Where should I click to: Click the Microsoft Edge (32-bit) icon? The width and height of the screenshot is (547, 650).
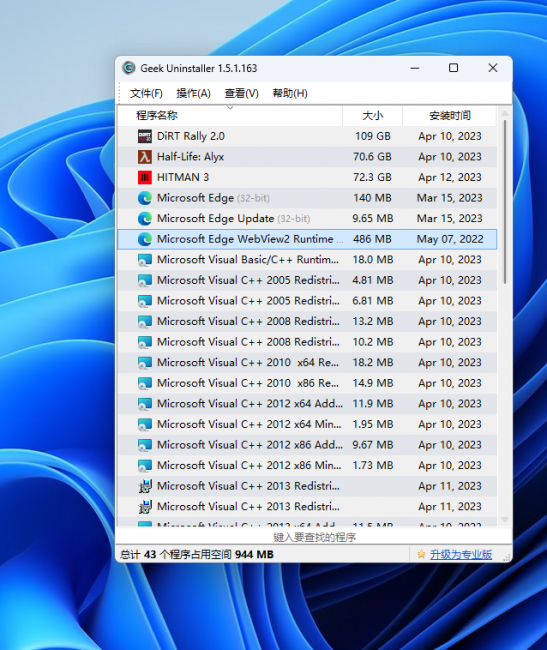[145, 198]
